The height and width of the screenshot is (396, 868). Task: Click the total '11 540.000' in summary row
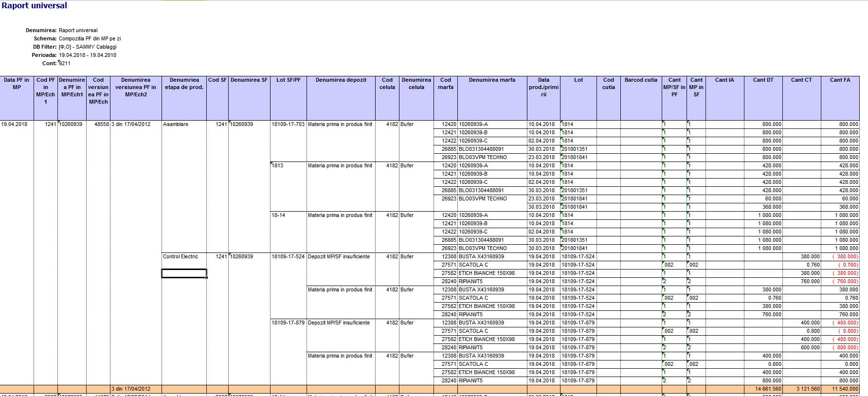pos(840,389)
